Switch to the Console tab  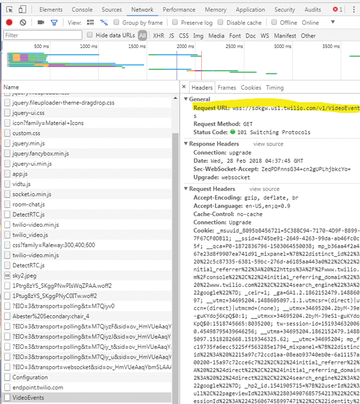82,10
